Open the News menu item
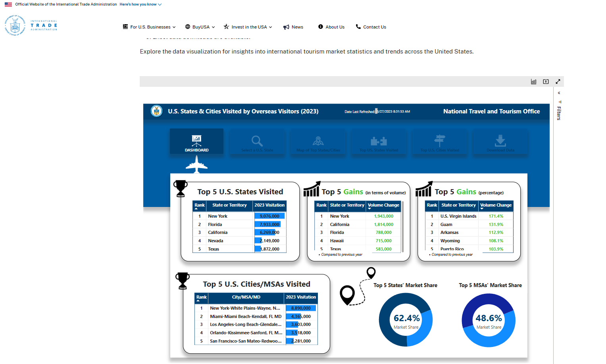Viewport: 606px width, 364px height. (x=293, y=27)
